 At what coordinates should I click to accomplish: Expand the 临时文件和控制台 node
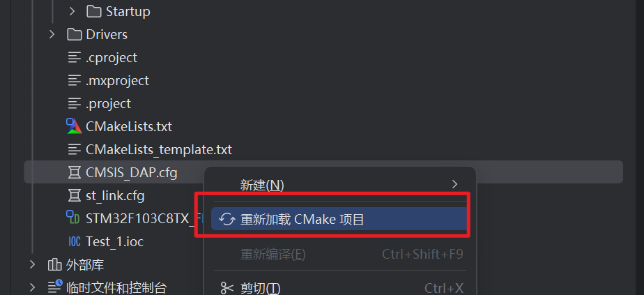(33, 287)
